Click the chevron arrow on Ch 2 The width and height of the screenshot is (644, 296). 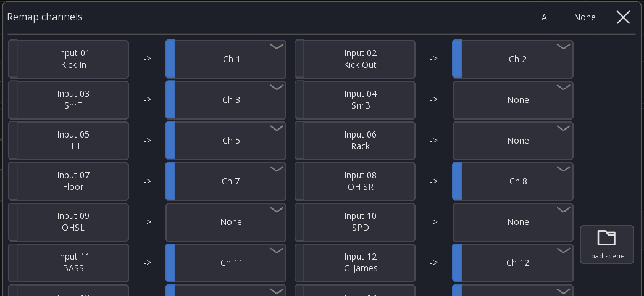pyautogui.click(x=563, y=47)
